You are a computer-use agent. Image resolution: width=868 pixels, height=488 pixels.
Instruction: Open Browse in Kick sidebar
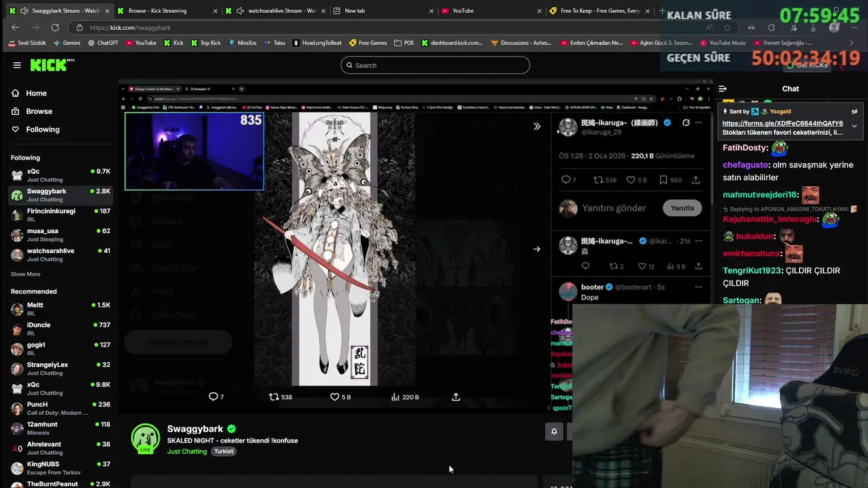click(x=39, y=111)
